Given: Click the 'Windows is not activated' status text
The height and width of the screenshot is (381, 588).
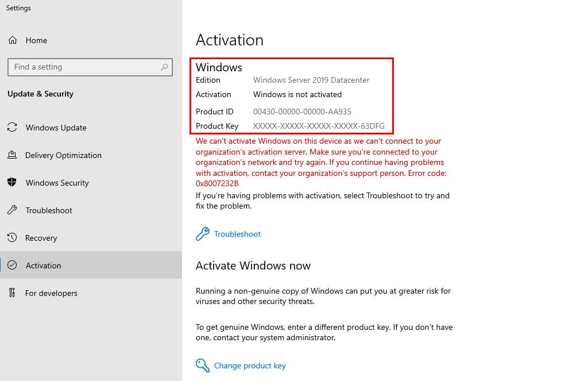Looking at the screenshot, I should 297,94.
